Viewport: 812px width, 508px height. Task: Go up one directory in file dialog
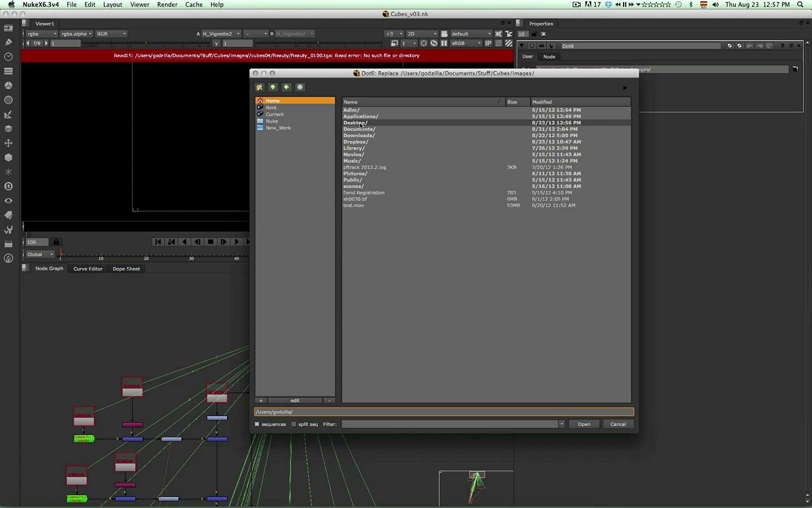[273, 87]
